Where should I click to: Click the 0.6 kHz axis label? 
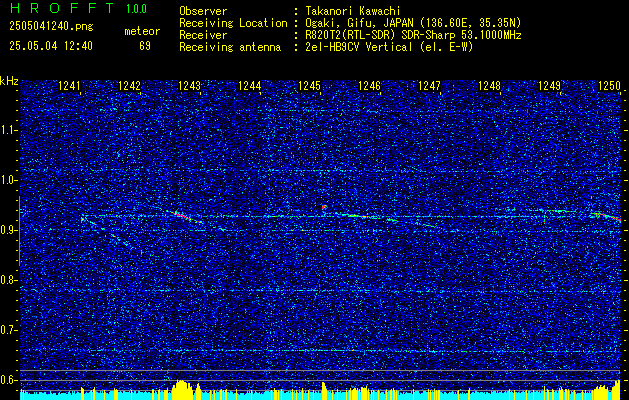9,380
